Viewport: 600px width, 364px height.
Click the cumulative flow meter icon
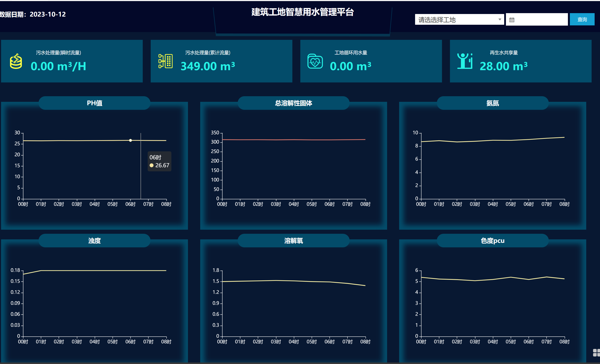coord(166,61)
